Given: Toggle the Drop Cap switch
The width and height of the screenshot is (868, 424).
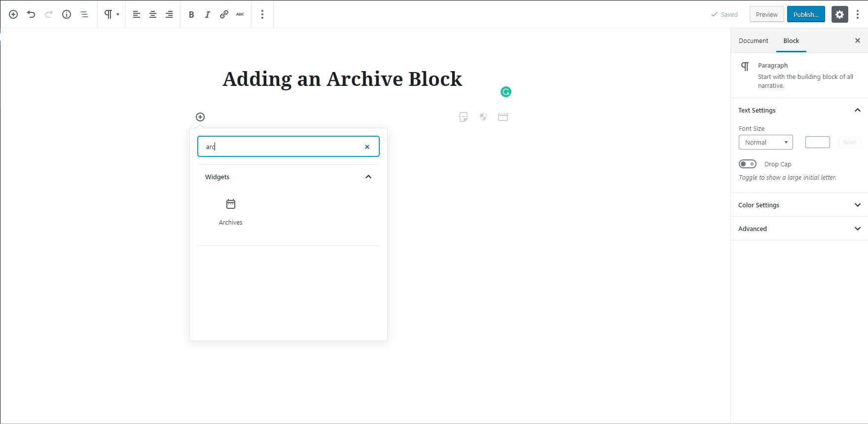Looking at the screenshot, I should pos(748,164).
